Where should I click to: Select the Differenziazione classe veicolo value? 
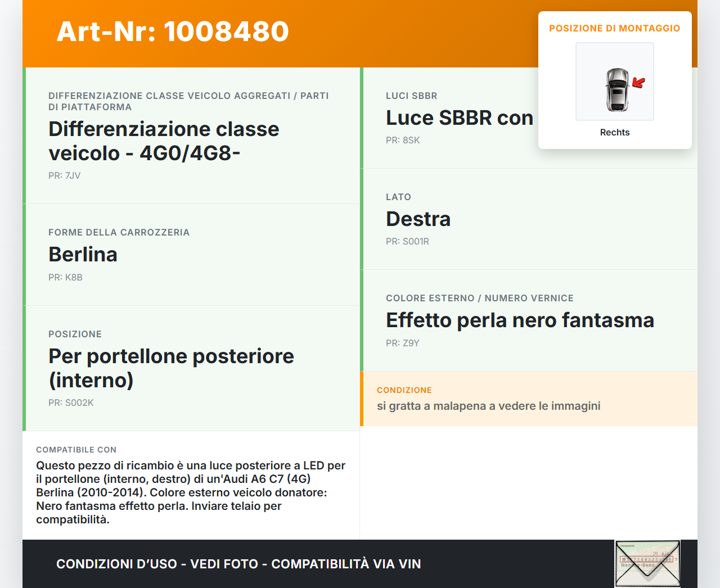(x=164, y=141)
